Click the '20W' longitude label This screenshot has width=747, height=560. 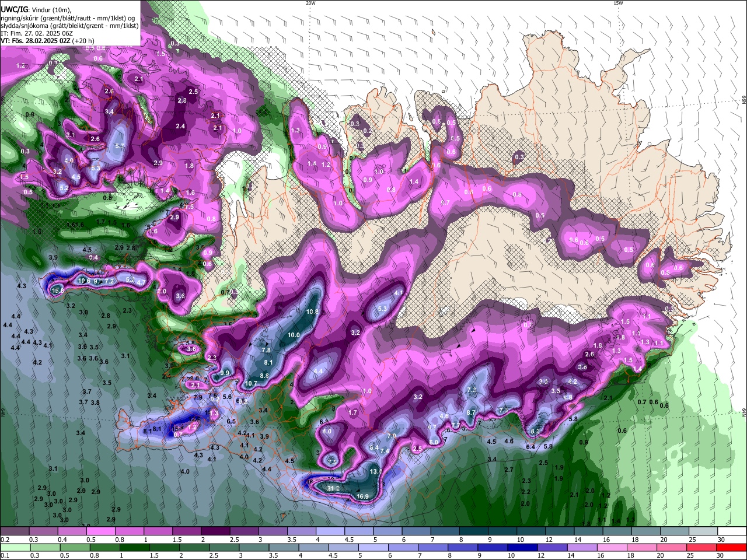[310, 3]
